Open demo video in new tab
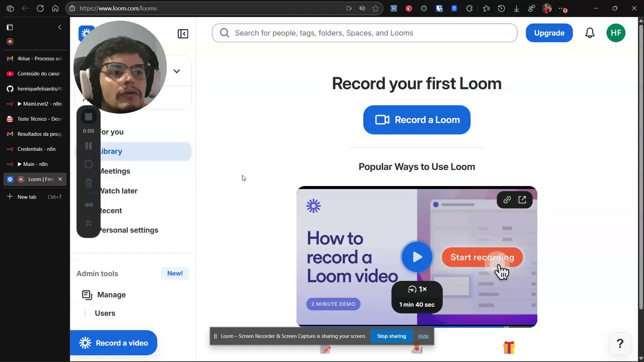644x362 pixels. (522, 200)
